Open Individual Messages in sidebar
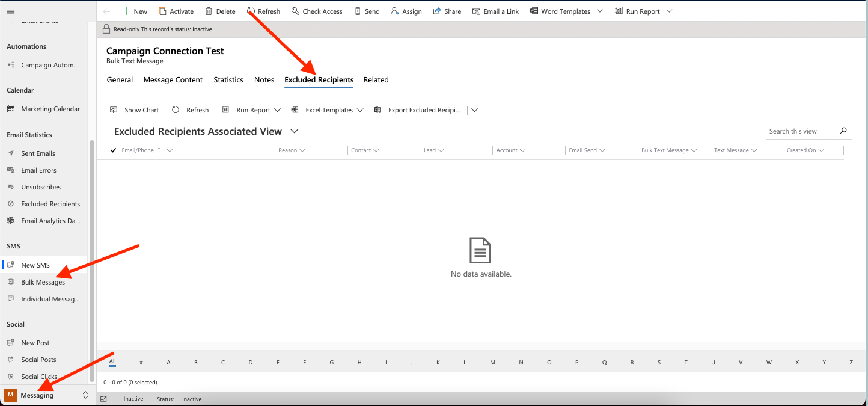This screenshot has width=868, height=406. pyautogui.click(x=44, y=299)
